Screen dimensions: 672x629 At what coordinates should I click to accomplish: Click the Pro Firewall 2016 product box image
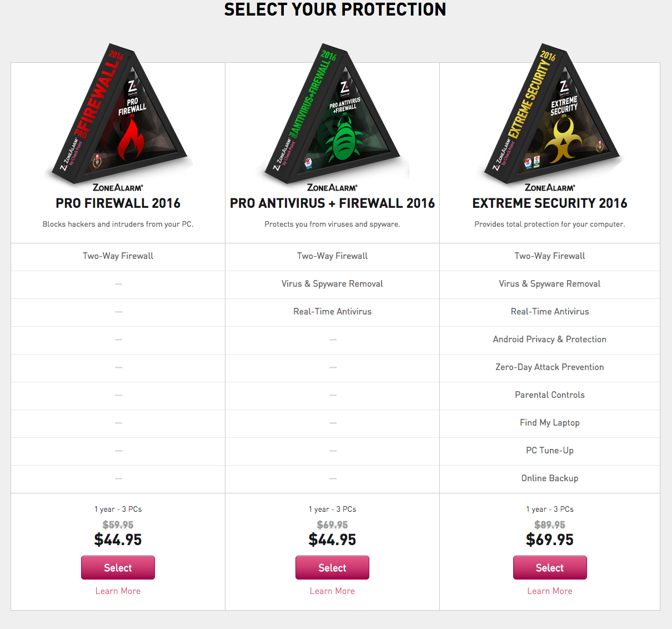point(119,114)
